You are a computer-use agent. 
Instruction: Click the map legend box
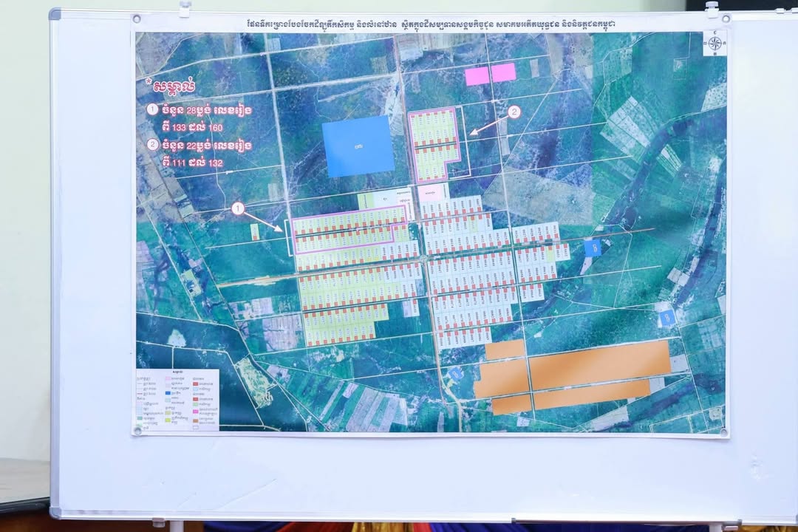[x=177, y=399]
